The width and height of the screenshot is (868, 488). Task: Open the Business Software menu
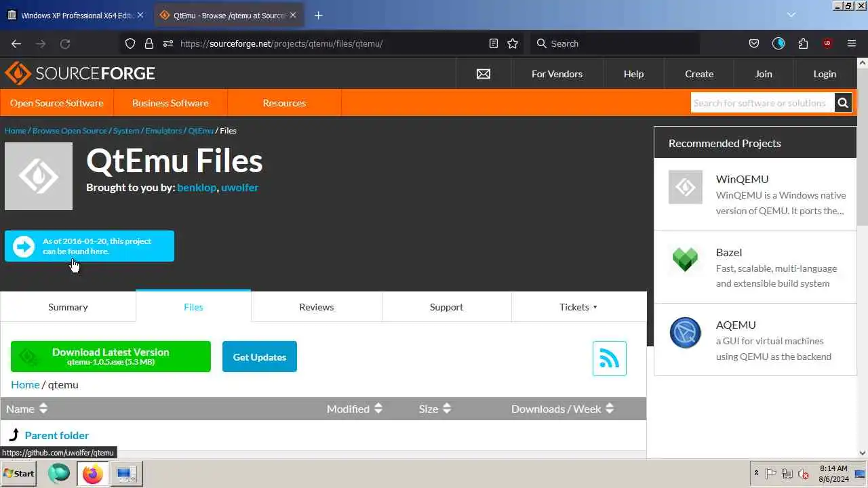pos(170,103)
